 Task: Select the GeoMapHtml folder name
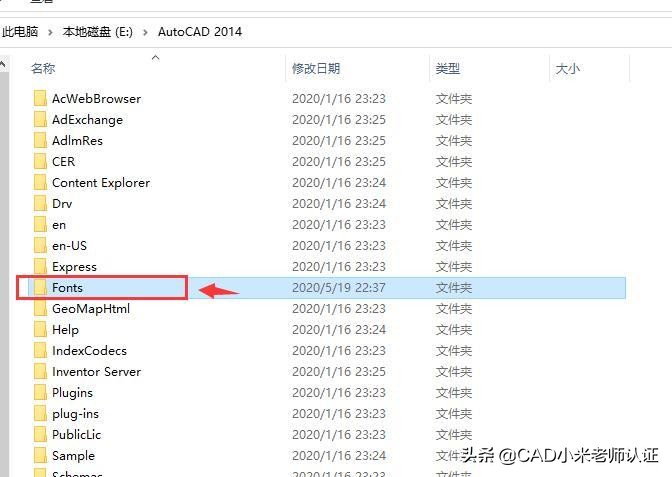pos(91,309)
